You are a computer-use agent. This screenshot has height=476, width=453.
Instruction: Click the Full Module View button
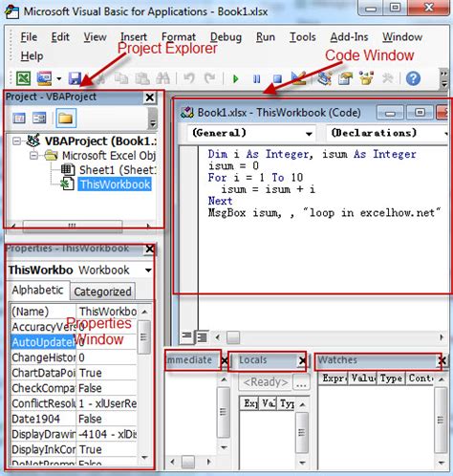pos(202,336)
